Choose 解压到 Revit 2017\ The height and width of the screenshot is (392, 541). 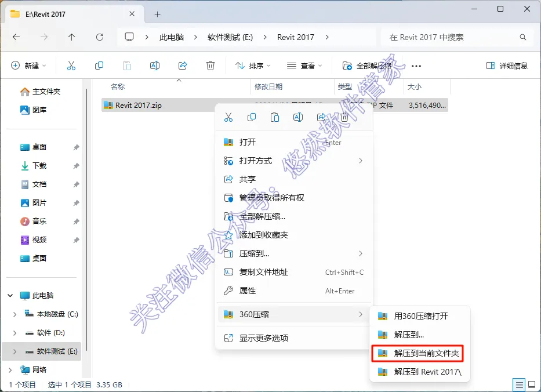[420, 372]
